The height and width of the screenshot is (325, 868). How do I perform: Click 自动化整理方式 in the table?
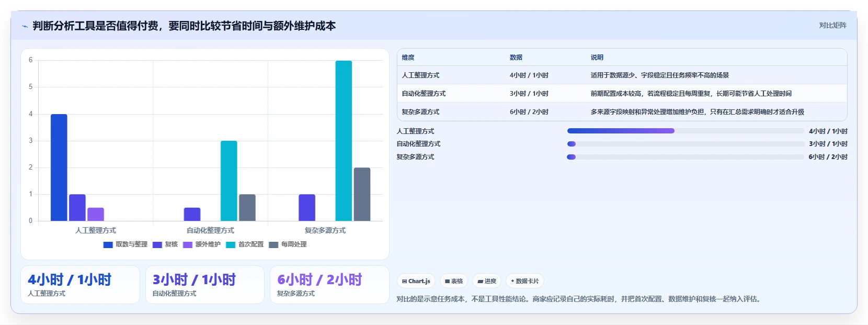click(424, 94)
